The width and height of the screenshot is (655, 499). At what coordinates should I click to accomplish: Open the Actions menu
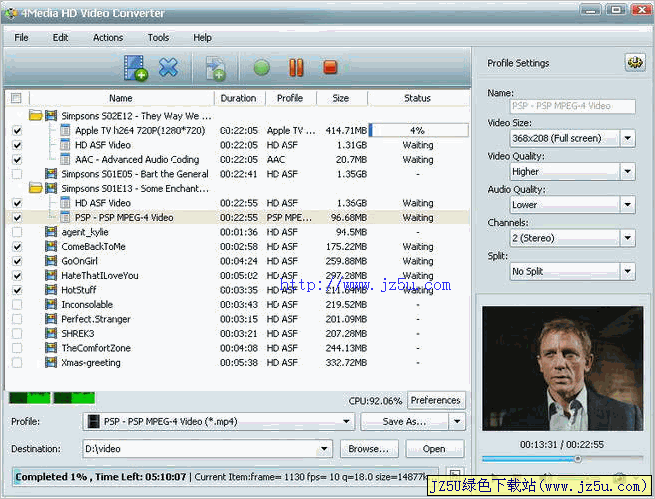(108, 38)
